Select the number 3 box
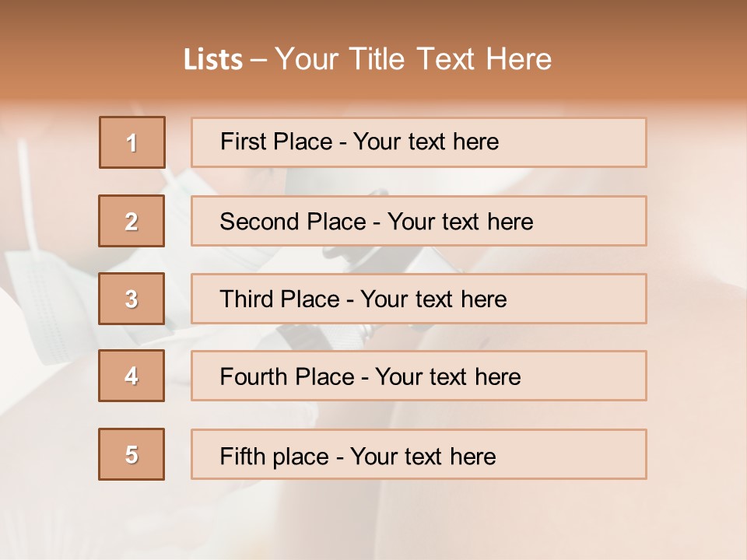747x560 pixels. [132, 299]
